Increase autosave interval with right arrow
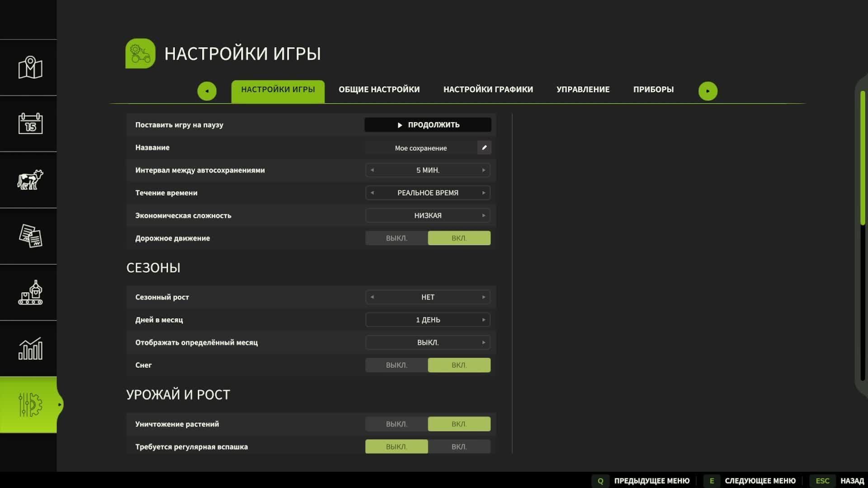The height and width of the screenshot is (488, 868). [484, 170]
